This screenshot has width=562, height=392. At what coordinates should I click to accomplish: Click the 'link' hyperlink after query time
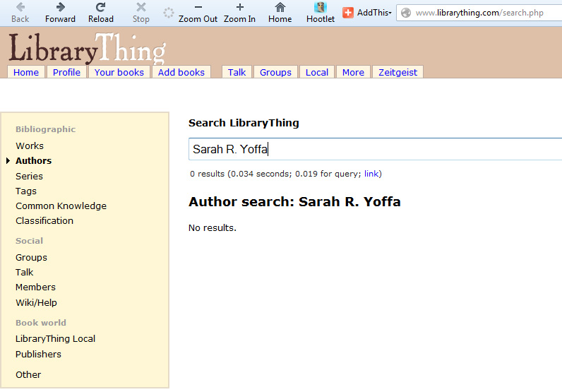pos(371,174)
